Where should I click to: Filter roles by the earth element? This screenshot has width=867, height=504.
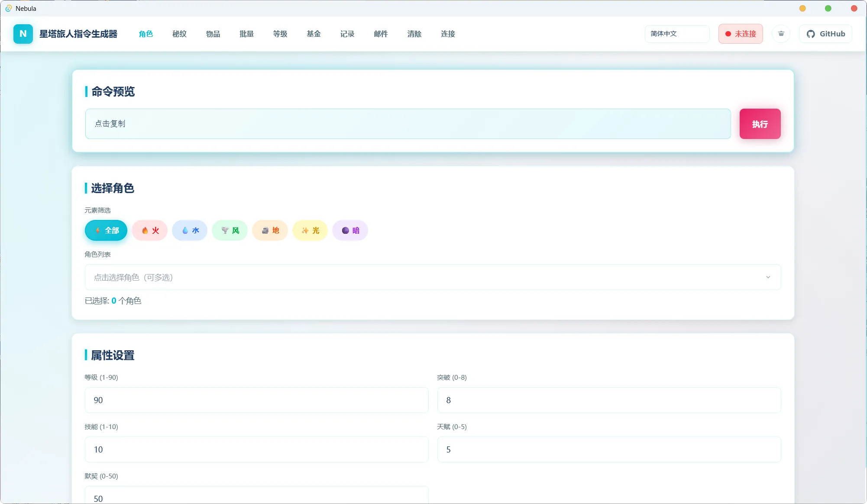[x=270, y=230]
